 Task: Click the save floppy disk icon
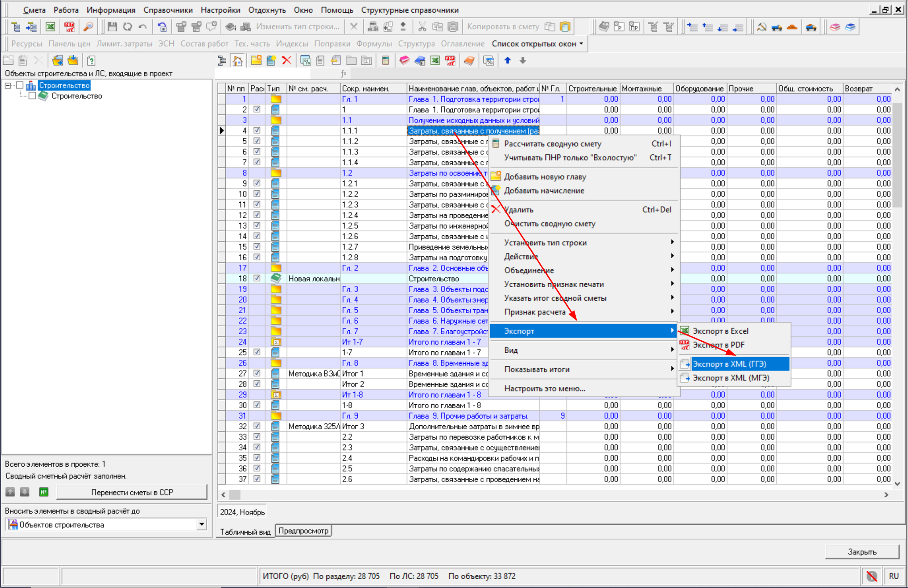[x=112, y=27]
